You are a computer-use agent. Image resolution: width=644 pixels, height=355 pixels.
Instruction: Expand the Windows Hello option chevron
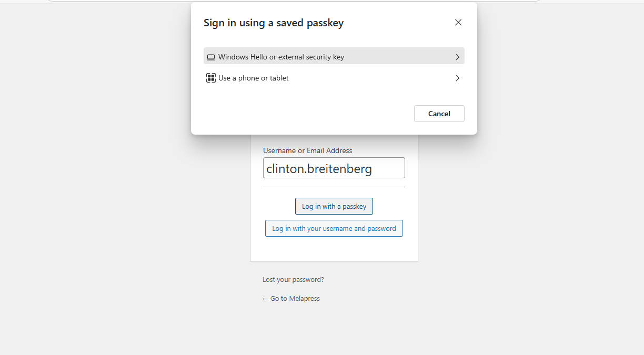pyautogui.click(x=457, y=57)
